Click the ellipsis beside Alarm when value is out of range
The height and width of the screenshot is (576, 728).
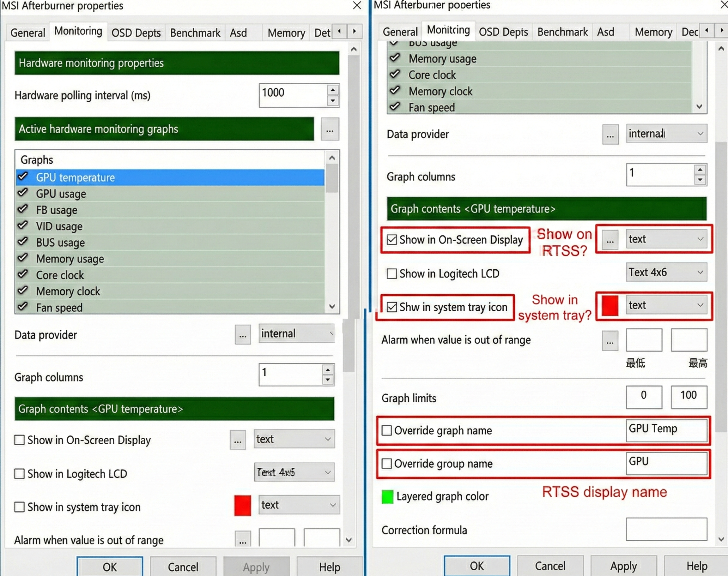(x=242, y=538)
